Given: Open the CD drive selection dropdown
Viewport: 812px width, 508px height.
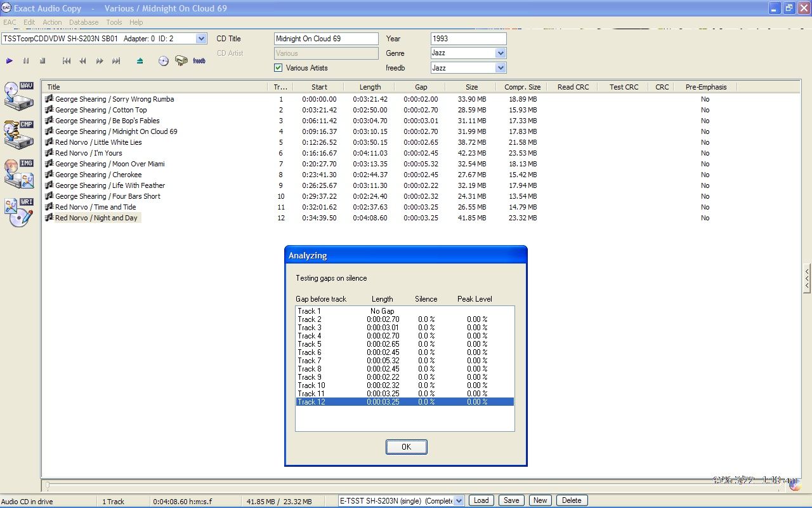Looking at the screenshot, I should tap(201, 39).
